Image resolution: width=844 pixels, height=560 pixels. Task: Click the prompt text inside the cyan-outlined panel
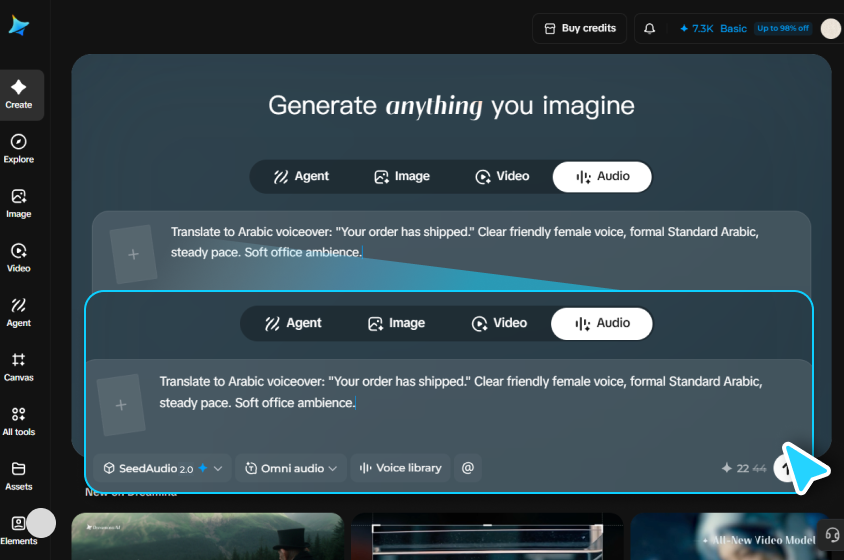coord(461,392)
